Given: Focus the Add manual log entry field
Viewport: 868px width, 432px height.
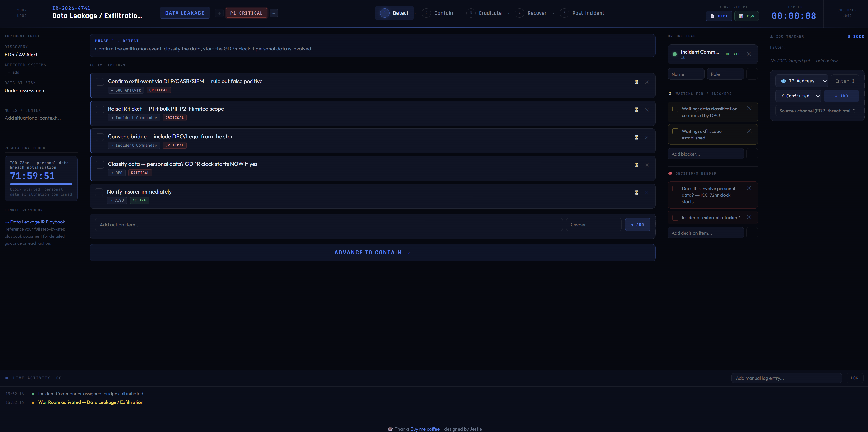Looking at the screenshot, I should pos(786,378).
